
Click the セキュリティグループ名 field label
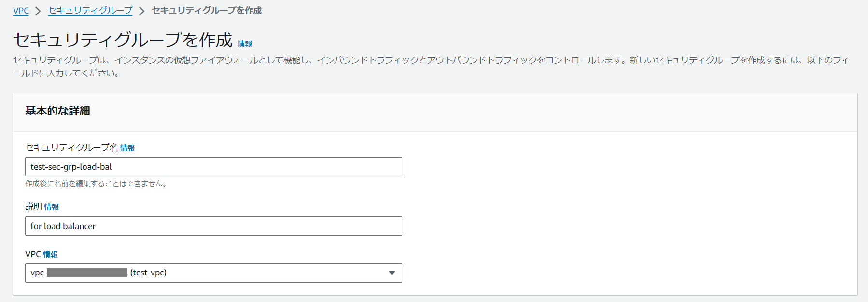71,148
